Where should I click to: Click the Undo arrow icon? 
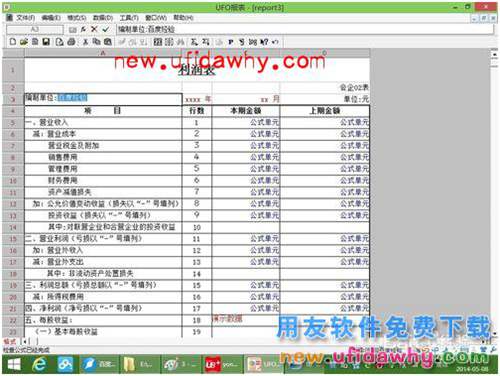275,42
